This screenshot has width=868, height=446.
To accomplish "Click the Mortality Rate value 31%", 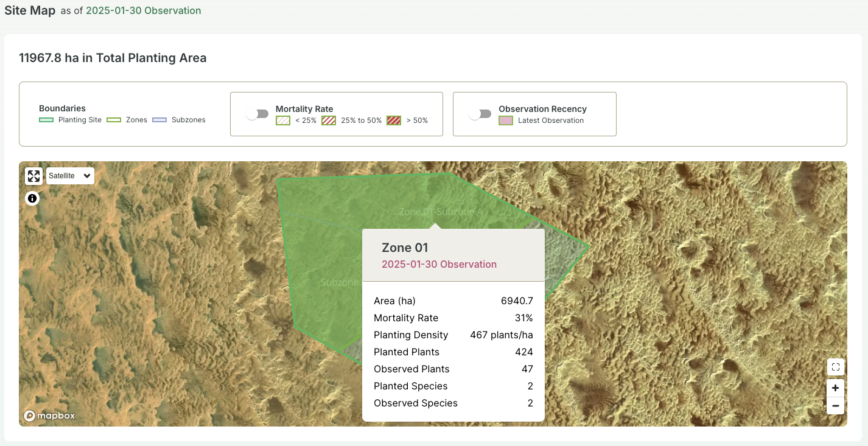I will tap(523, 318).
